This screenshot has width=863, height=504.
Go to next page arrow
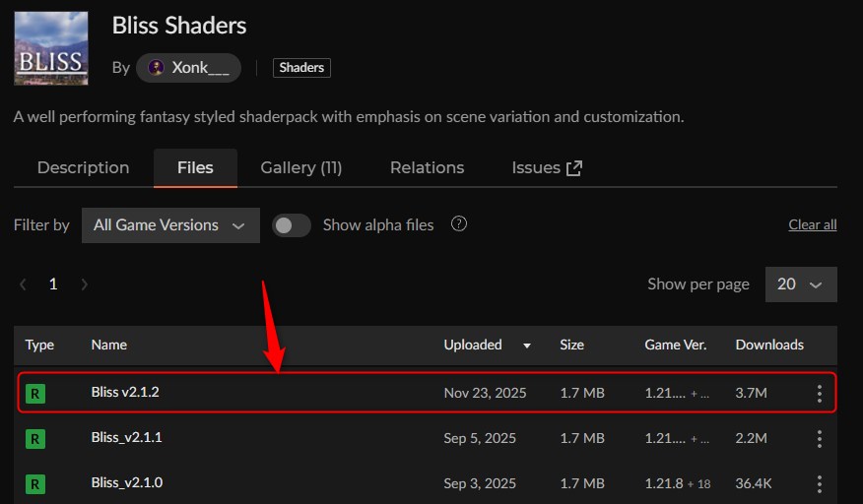click(84, 284)
